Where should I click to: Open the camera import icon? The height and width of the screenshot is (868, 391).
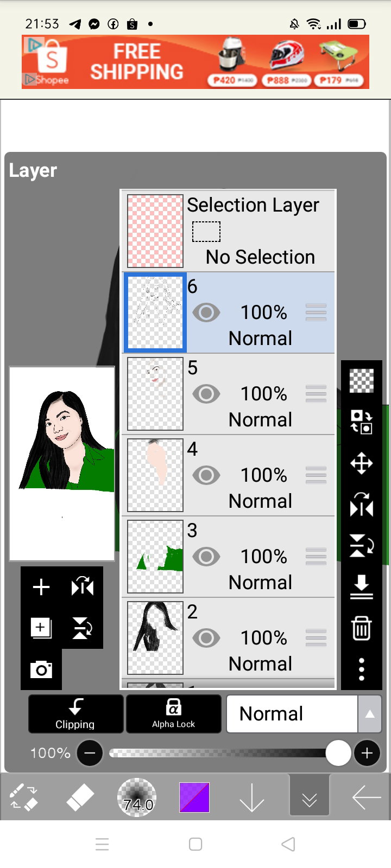(x=41, y=669)
